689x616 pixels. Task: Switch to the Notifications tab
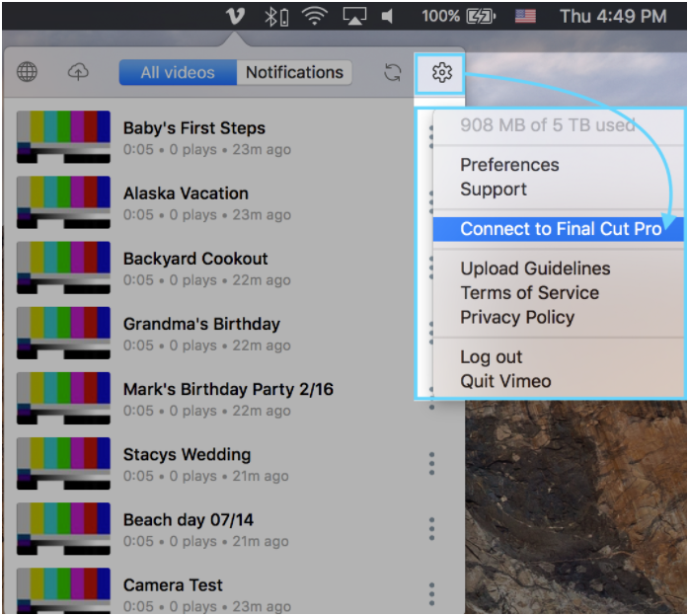294,72
